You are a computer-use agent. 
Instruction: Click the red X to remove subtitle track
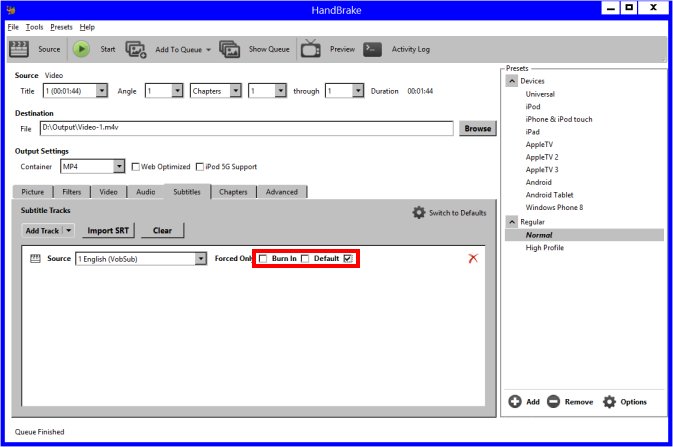click(473, 258)
